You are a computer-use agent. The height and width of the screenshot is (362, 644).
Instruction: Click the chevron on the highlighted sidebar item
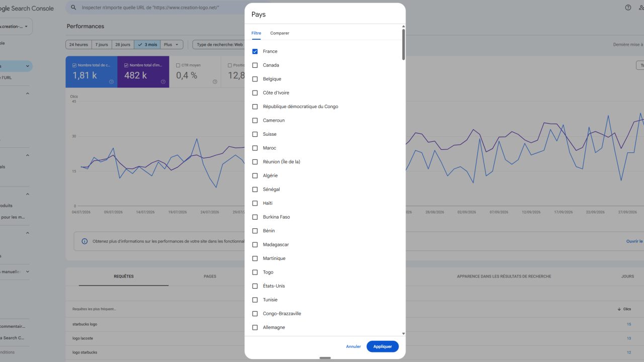coord(28,66)
